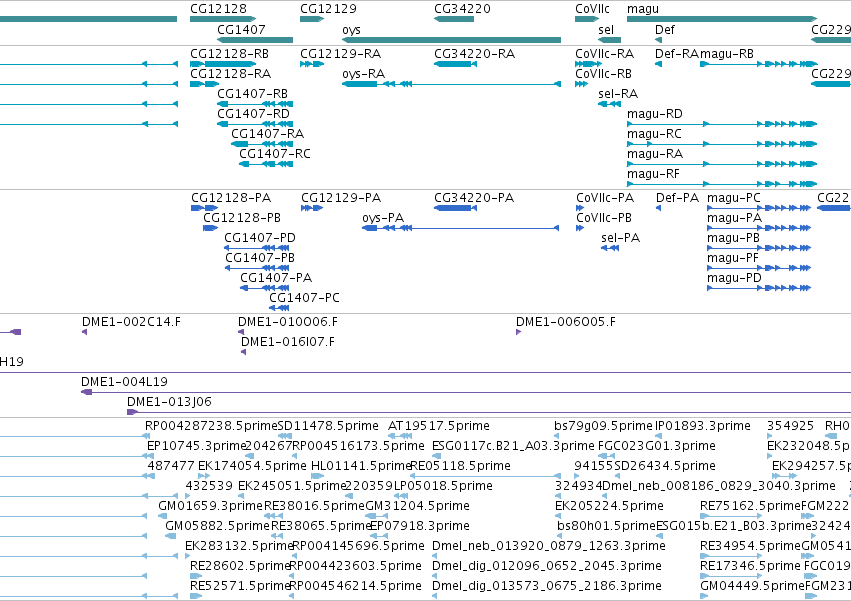This screenshot has height=601, width=851.
Task: Click the GM04449.5prime EST
Action: 705,596
